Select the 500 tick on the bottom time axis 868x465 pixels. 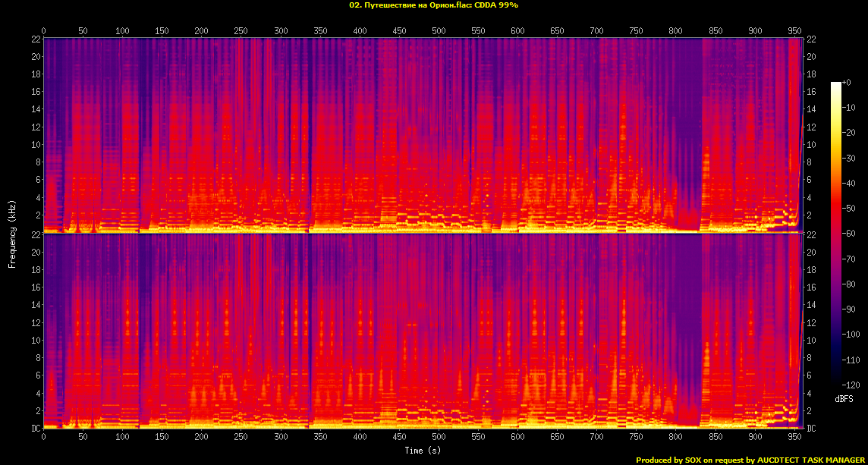pos(439,438)
